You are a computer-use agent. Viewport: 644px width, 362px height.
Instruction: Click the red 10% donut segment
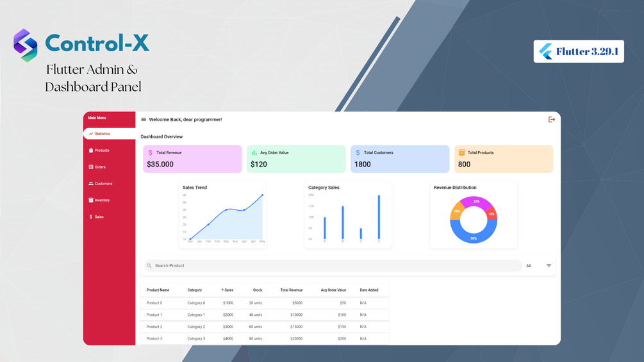tap(491, 214)
